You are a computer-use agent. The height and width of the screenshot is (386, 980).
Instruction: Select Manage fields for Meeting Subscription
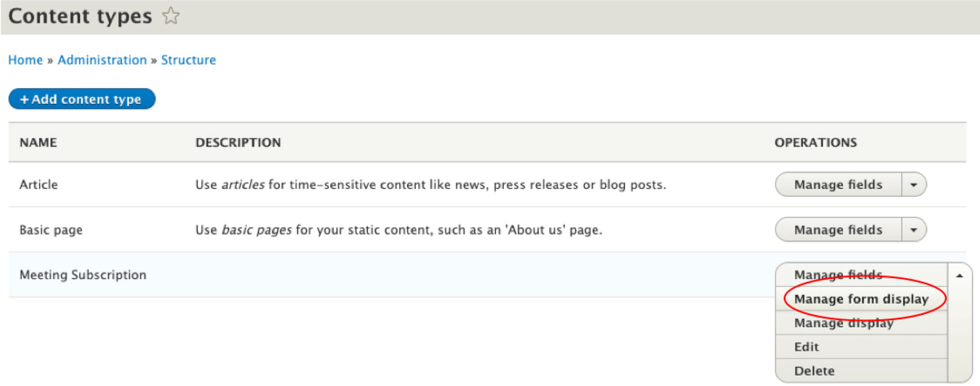click(838, 274)
